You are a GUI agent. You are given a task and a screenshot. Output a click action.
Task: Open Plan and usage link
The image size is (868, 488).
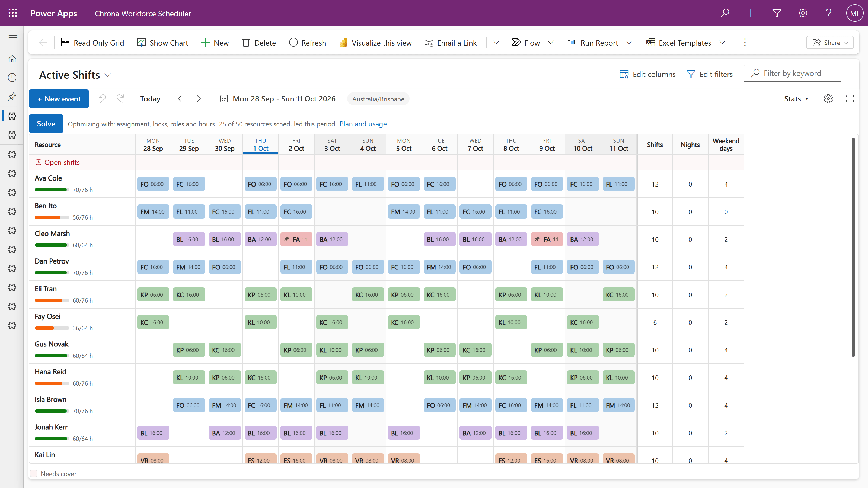(363, 124)
